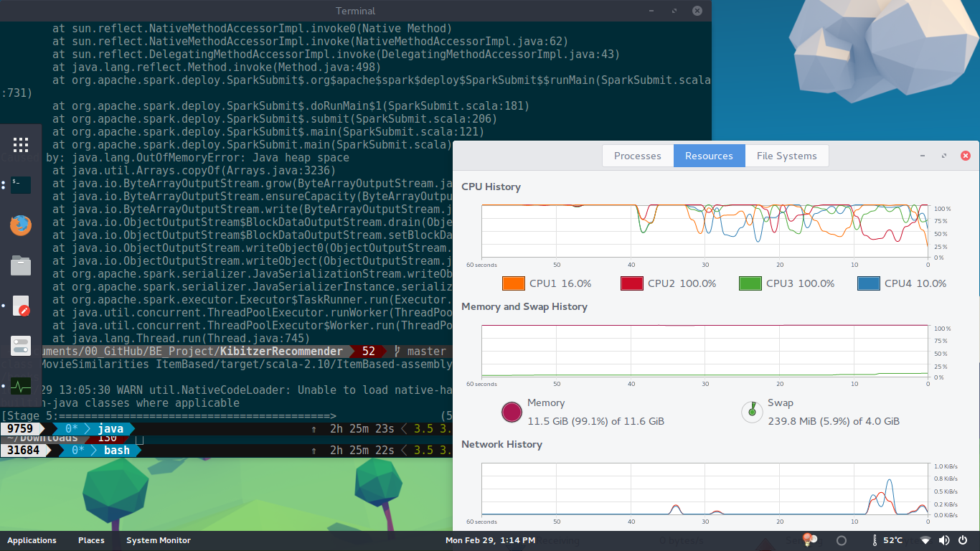This screenshot has width=980, height=551.
Task: Open the File Systems tab
Action: [x=786, y=156]
